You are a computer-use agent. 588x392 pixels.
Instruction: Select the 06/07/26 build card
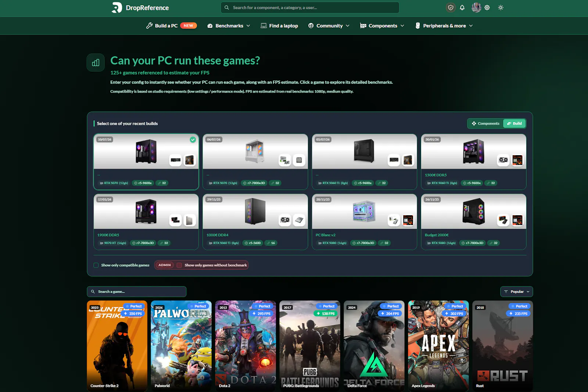[255, 162]
